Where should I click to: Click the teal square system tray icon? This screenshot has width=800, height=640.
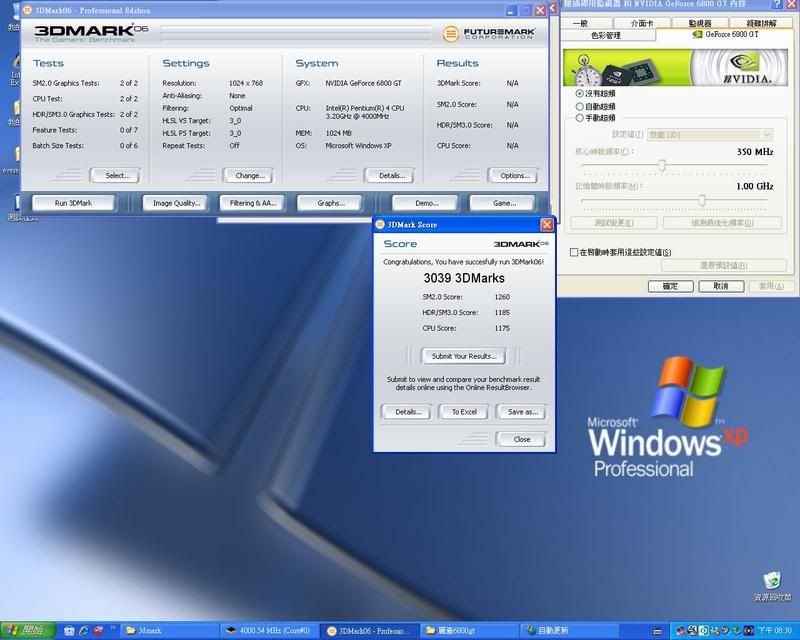704,631
